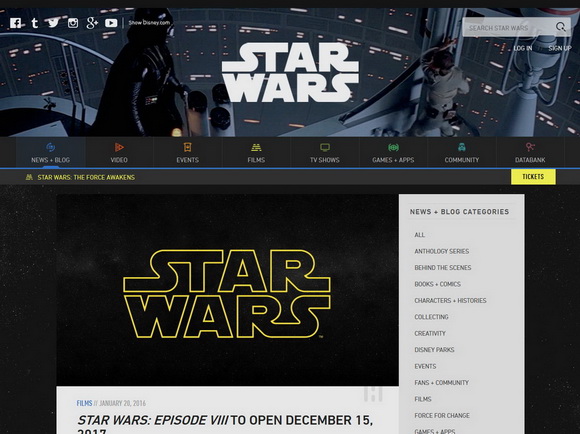The image size is (580, 434).
Task: Open the Episode VIII December 15 headline
Action: click(x=225, y=424)
